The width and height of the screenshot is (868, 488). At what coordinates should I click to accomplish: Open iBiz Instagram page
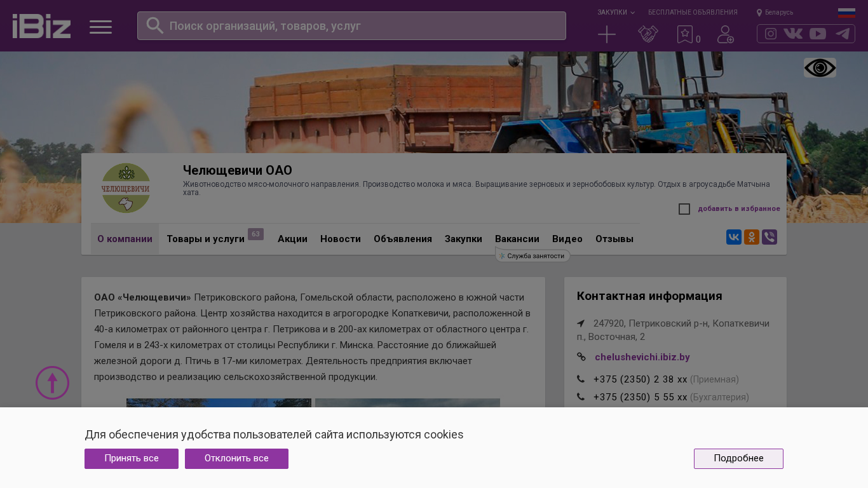[771, 34]
